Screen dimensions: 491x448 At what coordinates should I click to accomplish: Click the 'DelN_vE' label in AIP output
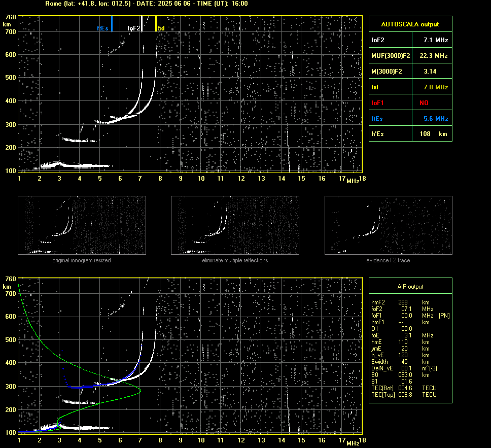click(382, 368)
